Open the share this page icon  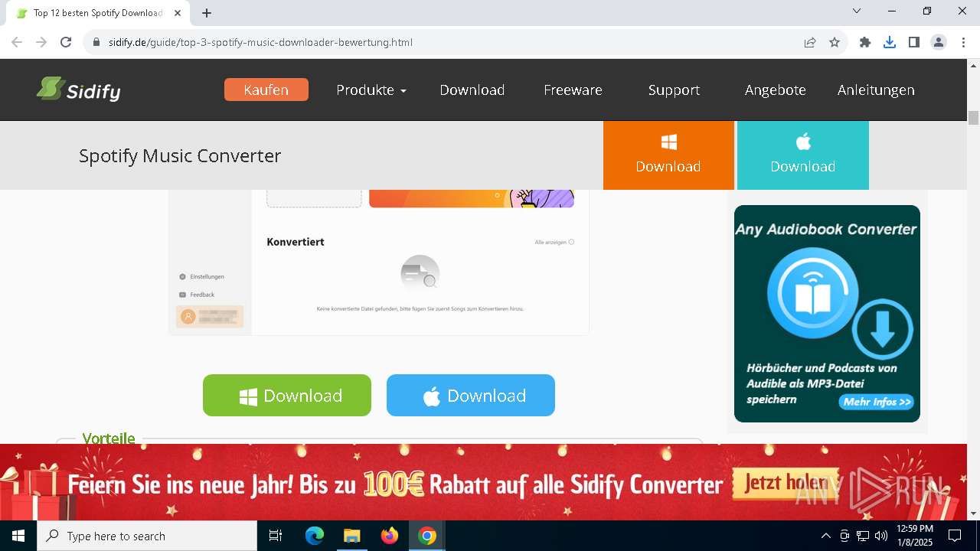coord(810,42)
